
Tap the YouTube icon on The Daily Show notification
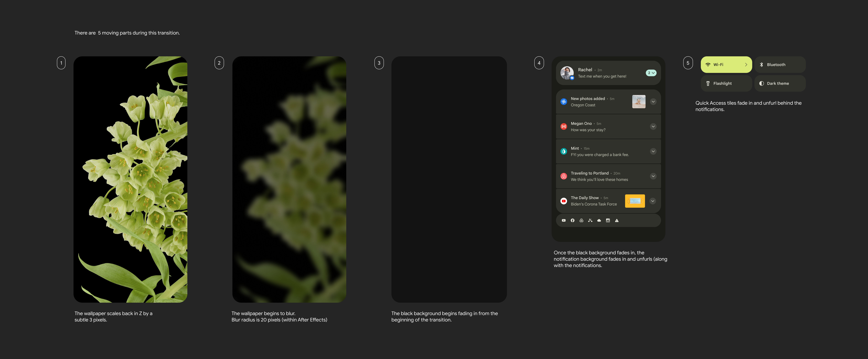tap(564, 201)
